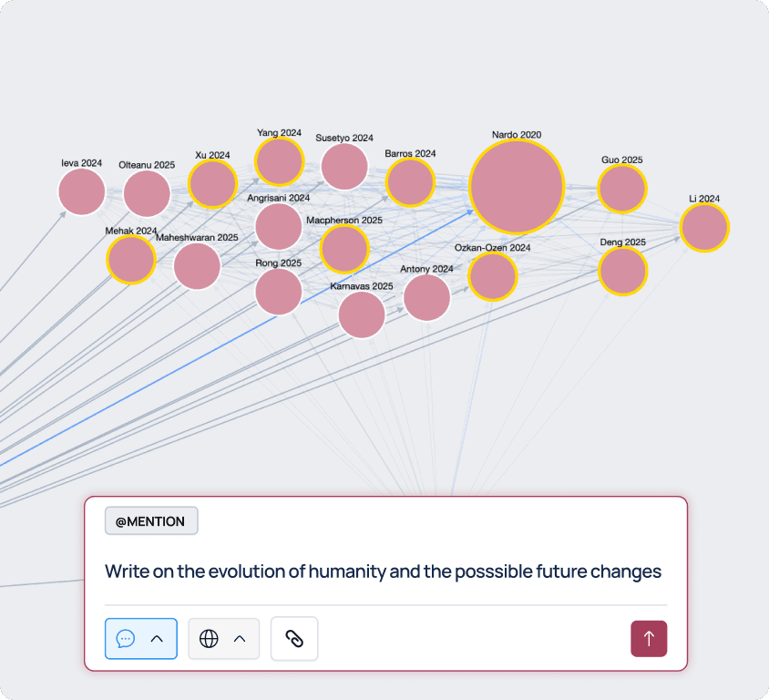Click the link attachment icon
Image resolution: width=769 pixels, height=700 pixels.
pyautogui.click(x=294, y=639)
